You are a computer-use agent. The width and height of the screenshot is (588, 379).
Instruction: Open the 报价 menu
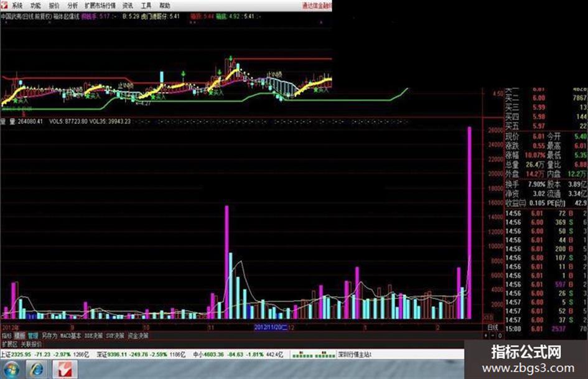pos(54,6)
